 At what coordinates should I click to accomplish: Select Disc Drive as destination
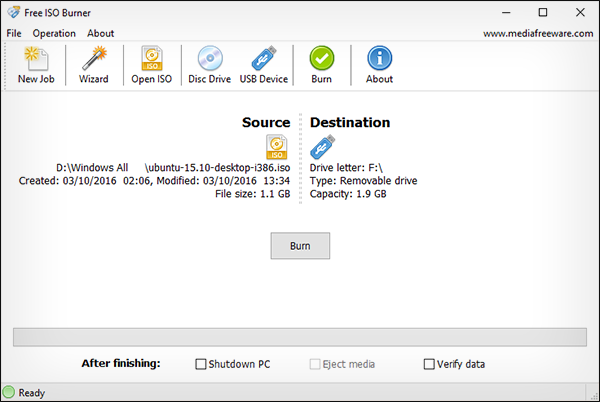tap(210, 65)
